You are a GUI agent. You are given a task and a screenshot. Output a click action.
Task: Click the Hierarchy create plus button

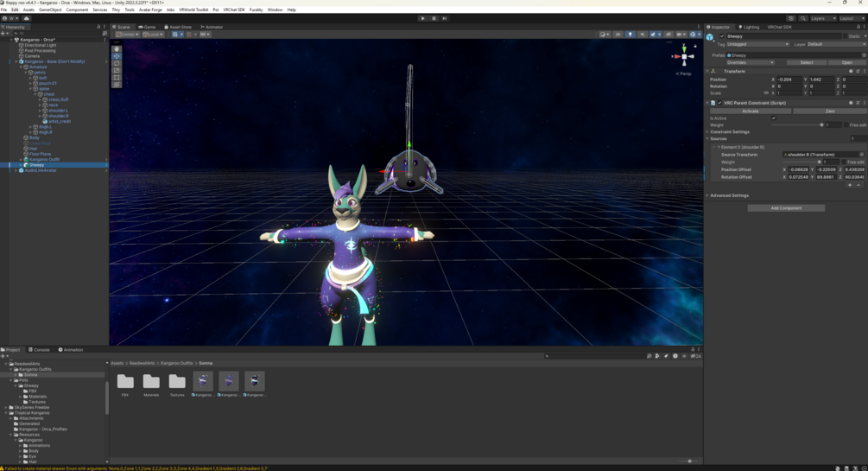(3, 33)
